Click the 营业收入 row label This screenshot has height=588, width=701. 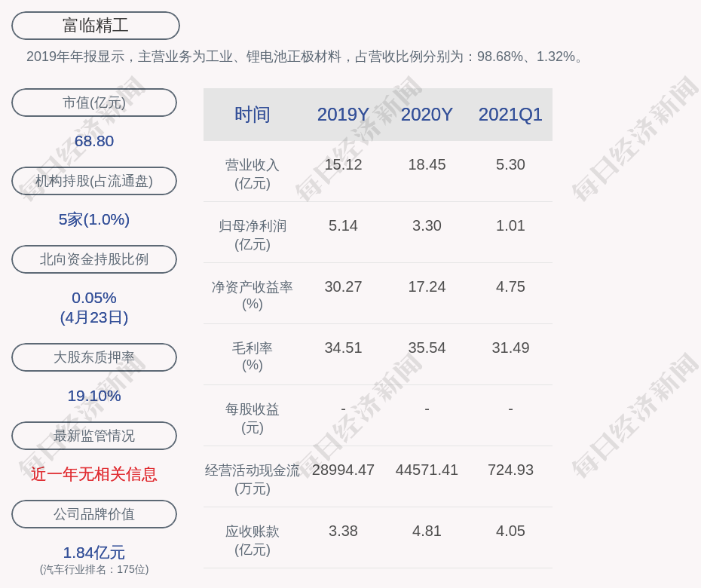point(253,174)
